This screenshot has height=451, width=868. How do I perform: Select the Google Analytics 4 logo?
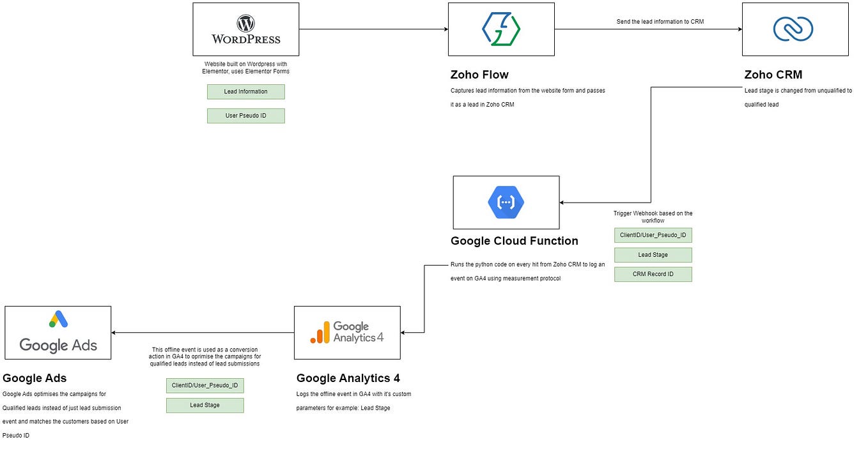click(347, 332)
